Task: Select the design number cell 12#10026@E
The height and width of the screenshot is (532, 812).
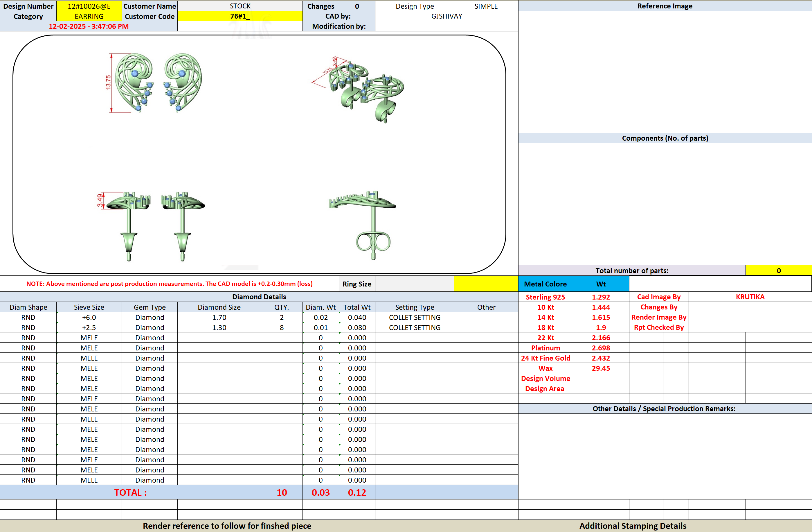Action: pyautogui.click(x=89, y=6)
